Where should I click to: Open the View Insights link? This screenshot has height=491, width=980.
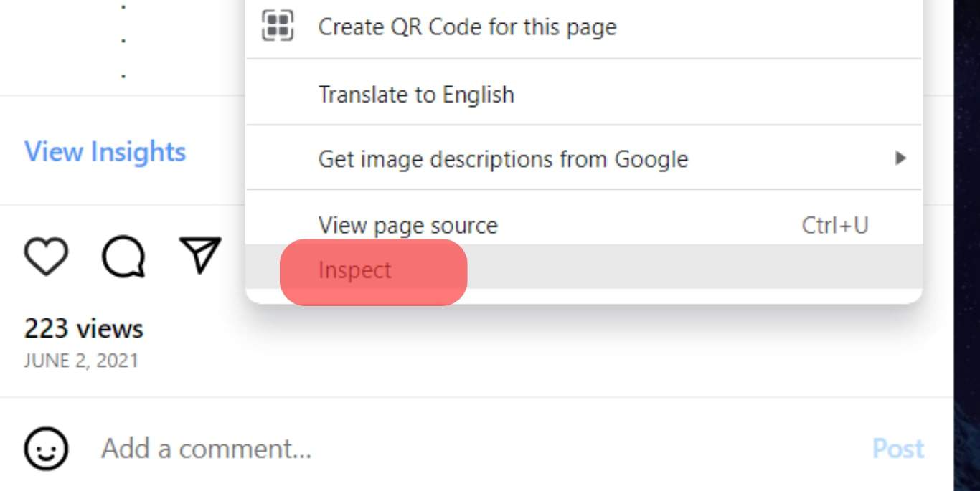[x=105, y=151]
